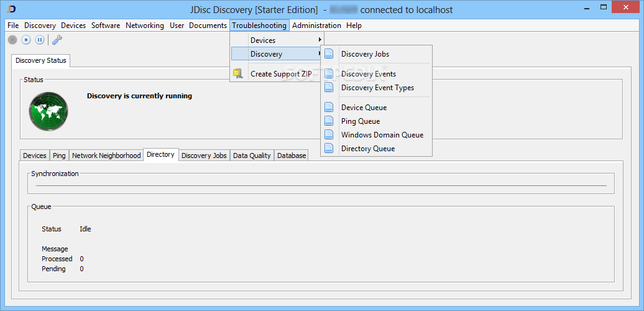Switch to the Discovery Jobs tab
644x311 pixels.
[204, 155]
